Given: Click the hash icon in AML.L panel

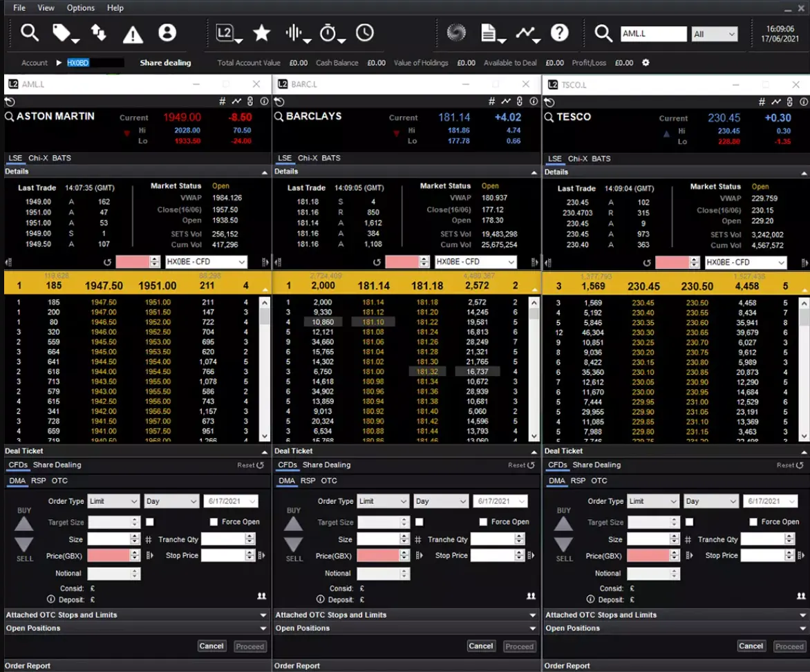Looking at the screenshot, I should point(222,102).
